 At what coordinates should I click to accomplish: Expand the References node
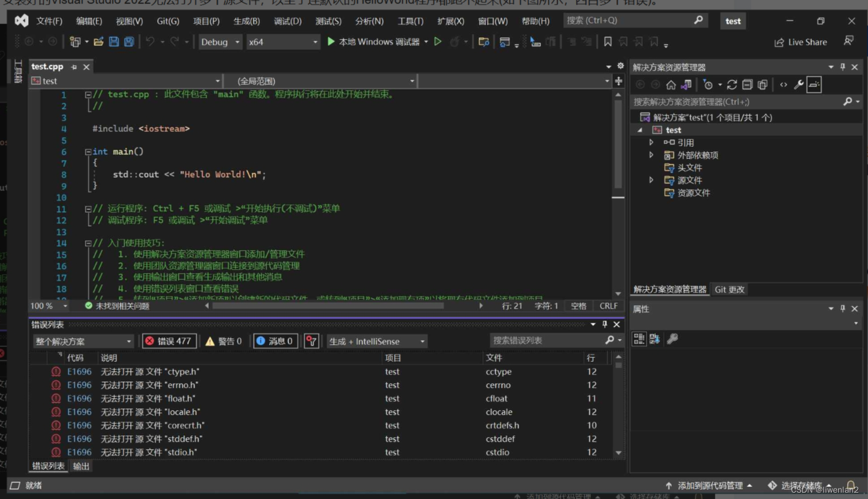pos(651,142)
